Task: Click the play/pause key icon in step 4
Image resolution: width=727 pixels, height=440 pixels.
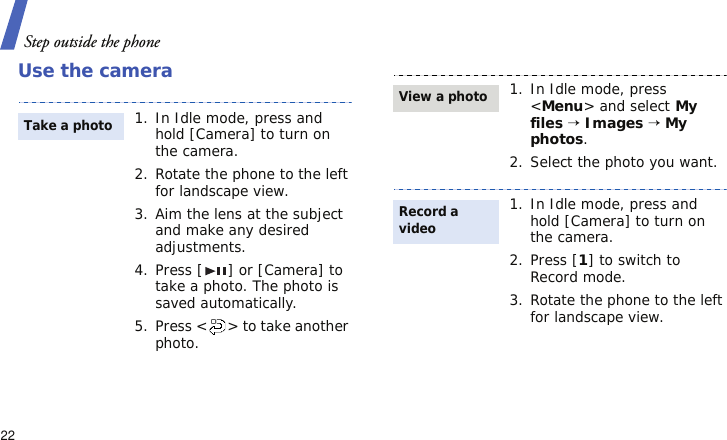Action: (x=216, y=271)
